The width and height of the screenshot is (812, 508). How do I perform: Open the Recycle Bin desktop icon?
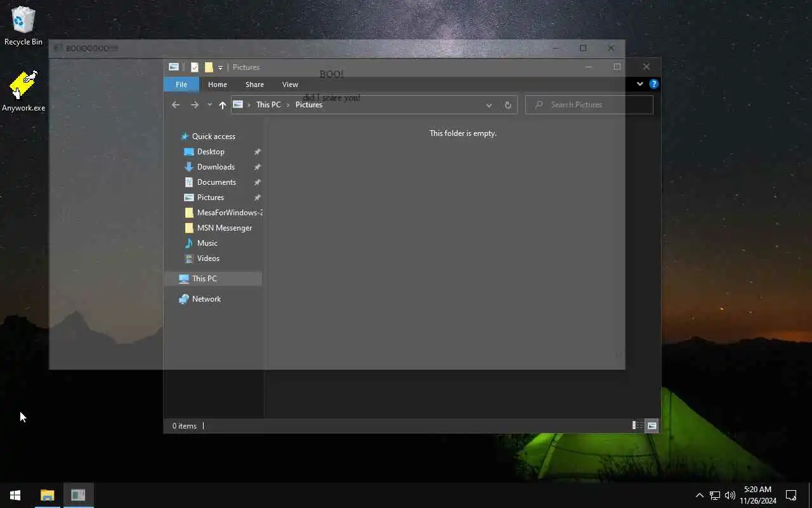click(23, 26)
